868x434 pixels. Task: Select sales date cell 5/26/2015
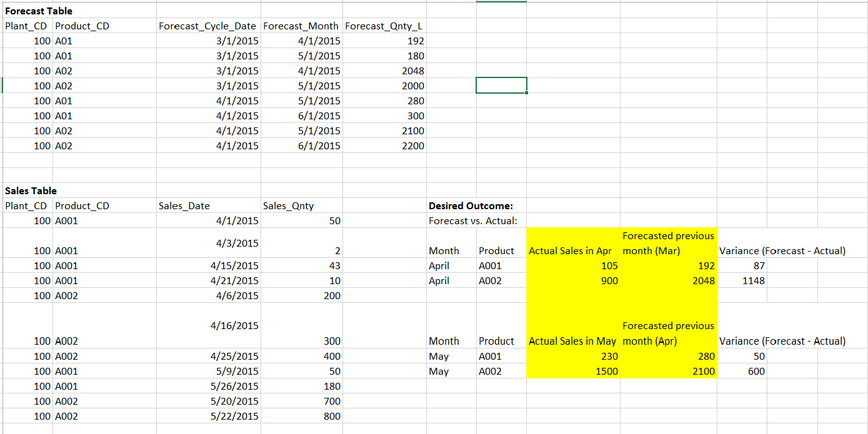coord(208,386)
